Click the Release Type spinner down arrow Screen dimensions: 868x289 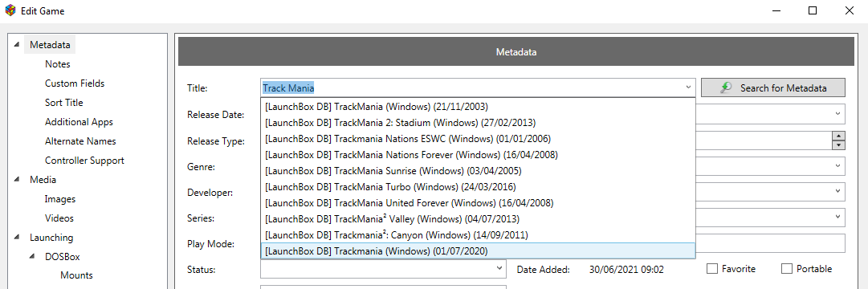click(838, 145)
